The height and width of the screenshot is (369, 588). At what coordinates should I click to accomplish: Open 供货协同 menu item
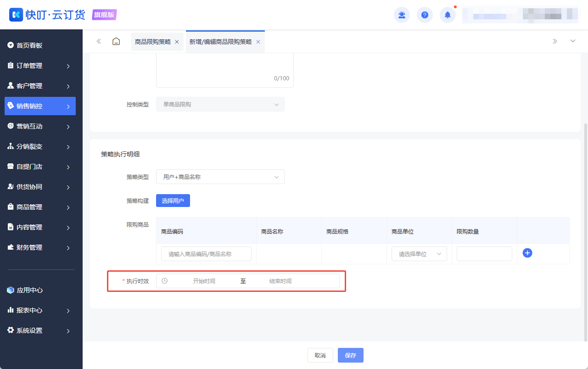[x=40, y=187]
